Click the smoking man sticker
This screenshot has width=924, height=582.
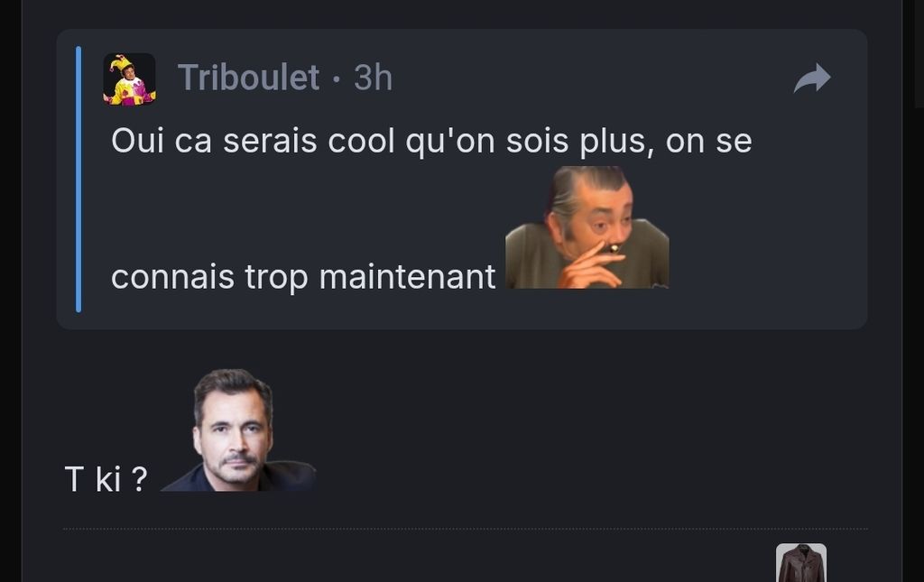coord(587,227)
